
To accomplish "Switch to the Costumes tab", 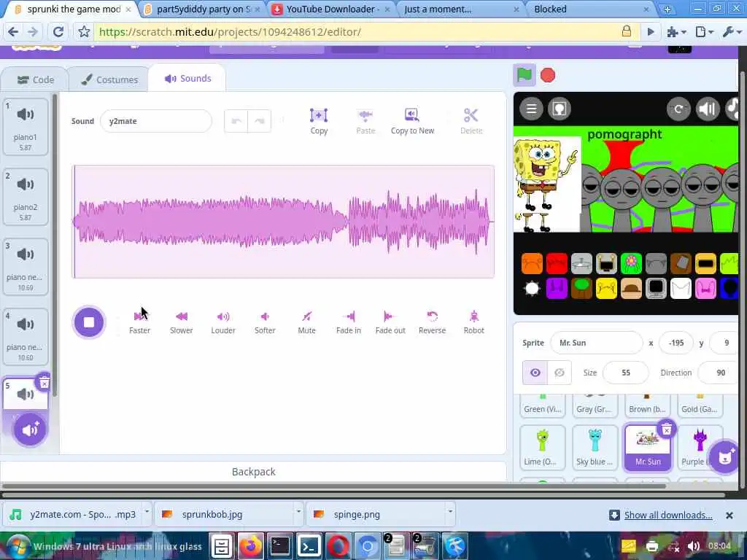I will [x=110, y=79].
